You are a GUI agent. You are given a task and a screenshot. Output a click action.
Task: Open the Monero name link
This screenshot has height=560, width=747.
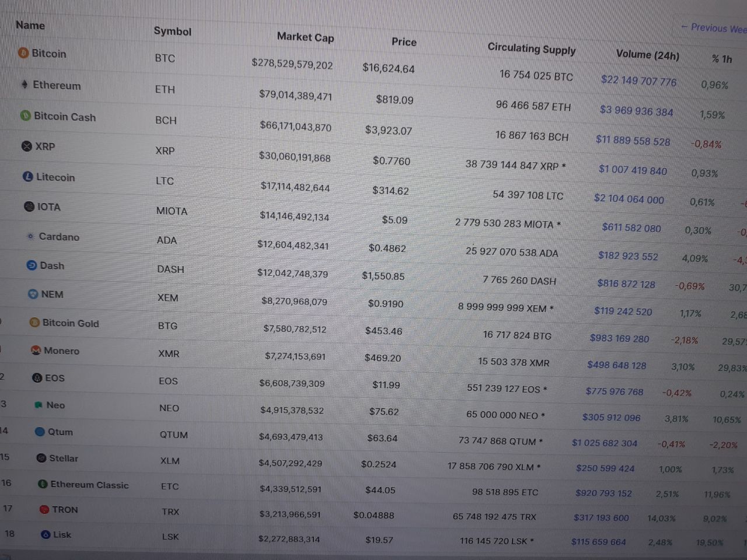coord(61,351)
